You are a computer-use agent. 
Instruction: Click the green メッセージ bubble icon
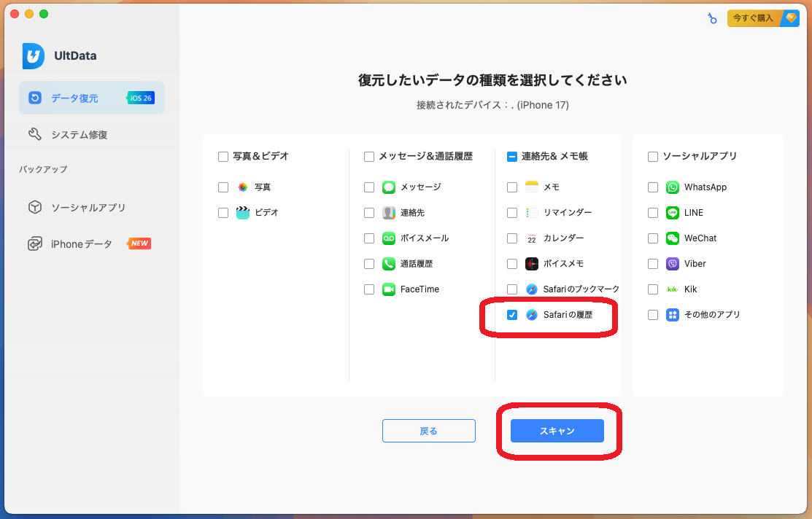[x=389, y=187]
